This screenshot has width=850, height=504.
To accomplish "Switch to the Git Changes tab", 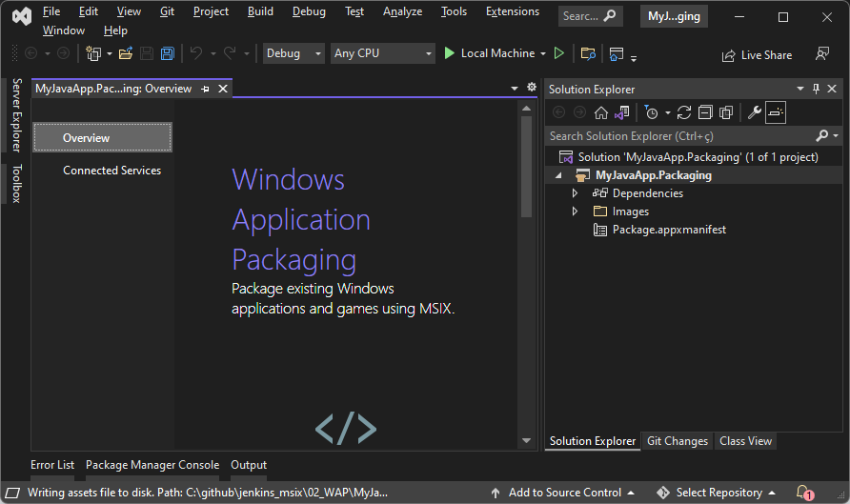I will [x=678, y=441].
